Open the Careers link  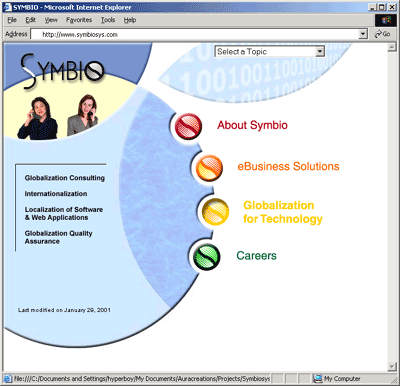(256, 256)
